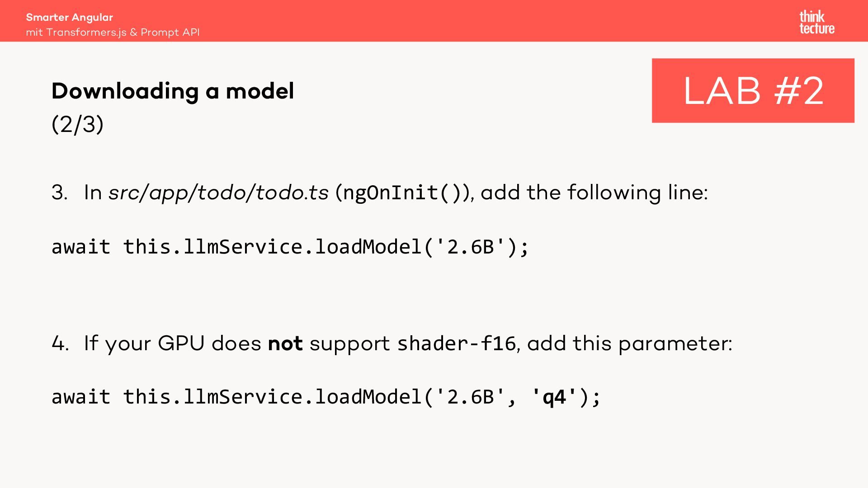868x488 pixels.
Task: Click the src/app/todo/todo.ts file path
Action: 218,192
